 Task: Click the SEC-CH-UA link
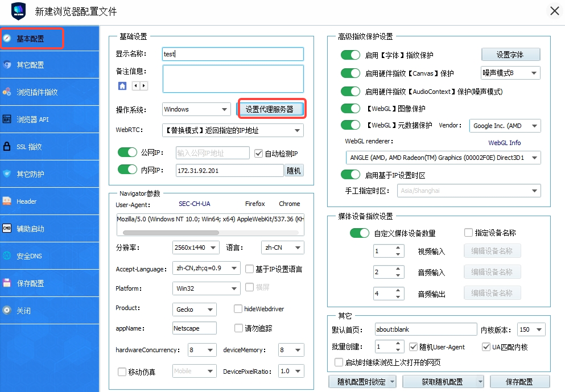(194, 204)
